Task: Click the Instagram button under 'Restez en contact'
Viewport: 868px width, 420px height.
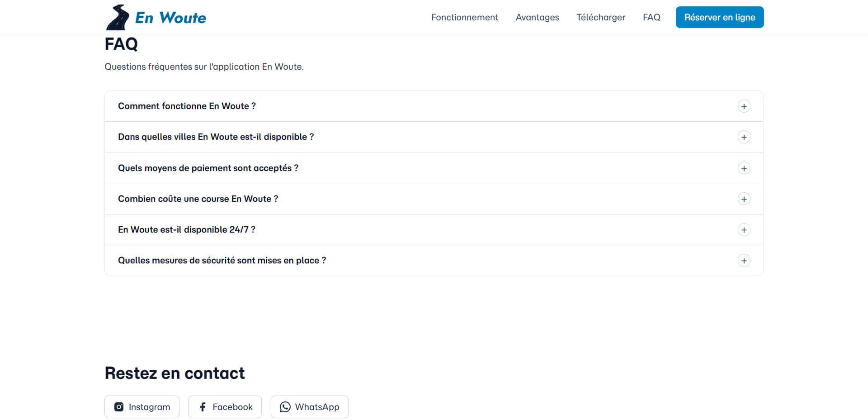Action: point(142,407)
